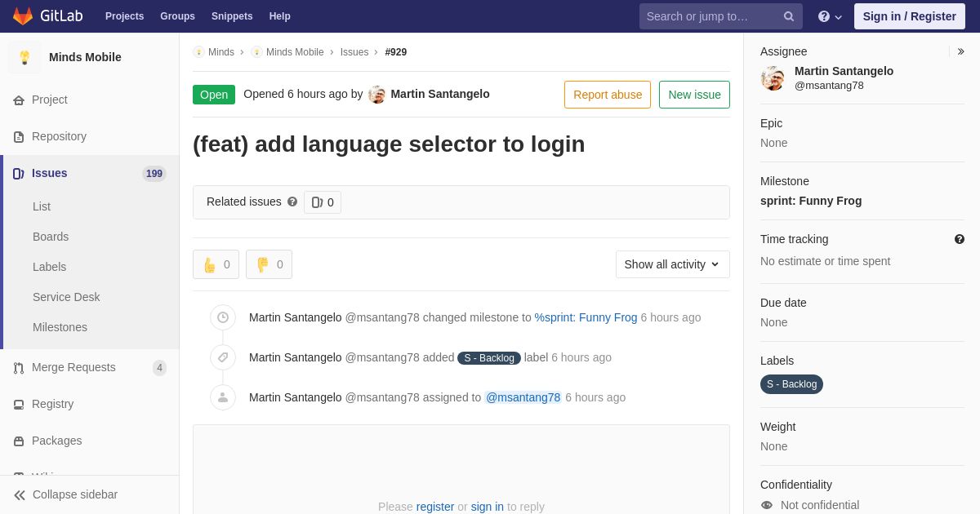Click the Collapse sidebar double-chevron icon

[20, 495]
